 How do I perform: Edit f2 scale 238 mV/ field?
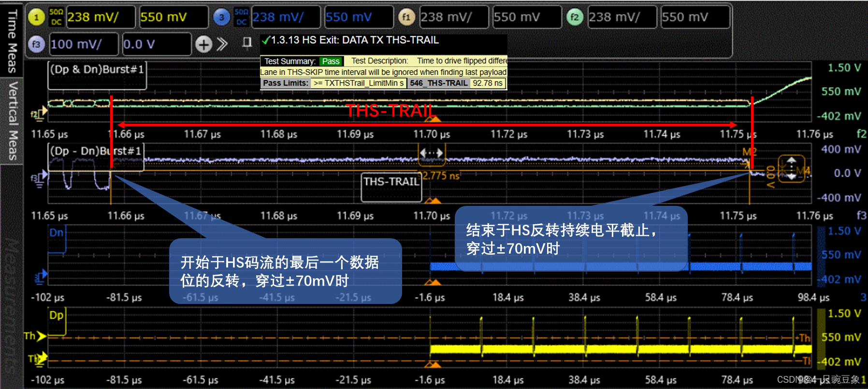tap(622, 17)
